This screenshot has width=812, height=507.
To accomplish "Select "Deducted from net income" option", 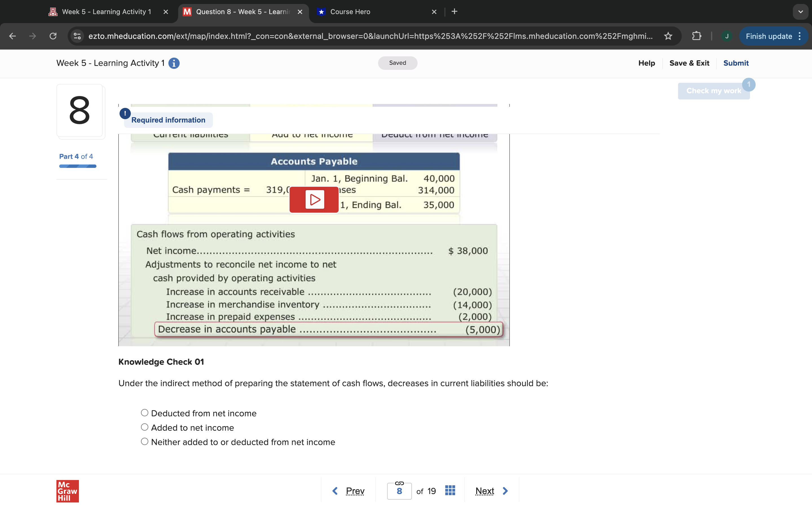I will click(145, 413).
